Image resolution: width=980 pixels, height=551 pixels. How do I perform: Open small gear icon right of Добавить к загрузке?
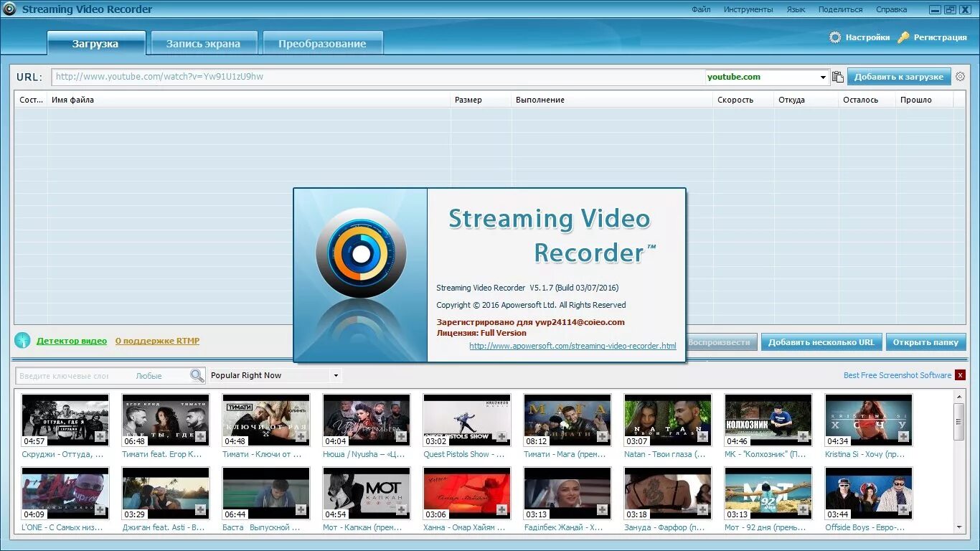(x=960, y=77)
